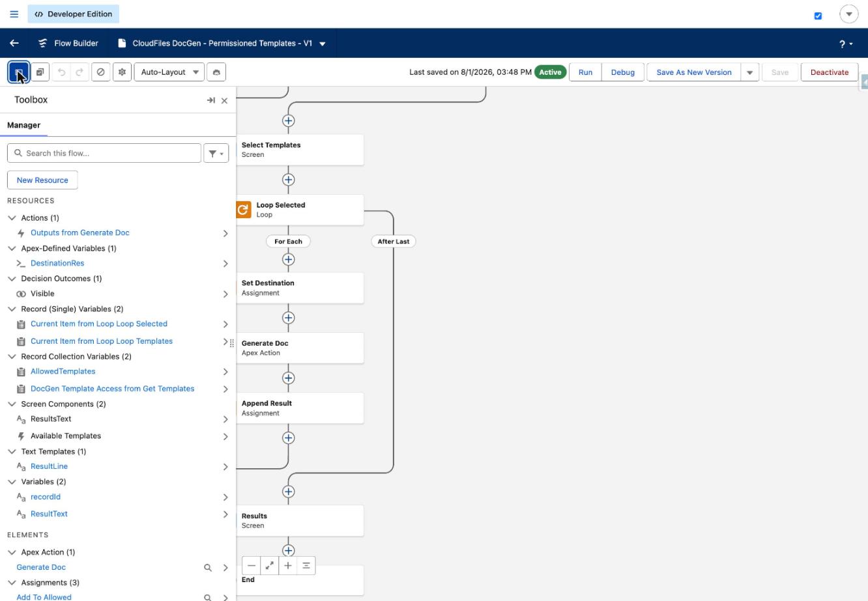Screen dimensions: 868x601
Task: Select the Manager tab
Action: (23, 125)
